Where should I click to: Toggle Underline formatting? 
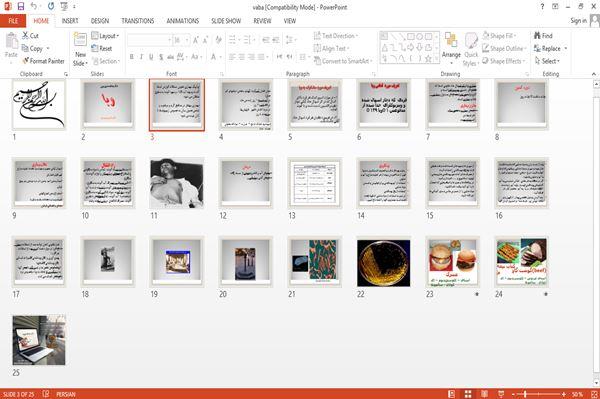tap(151, 57)
